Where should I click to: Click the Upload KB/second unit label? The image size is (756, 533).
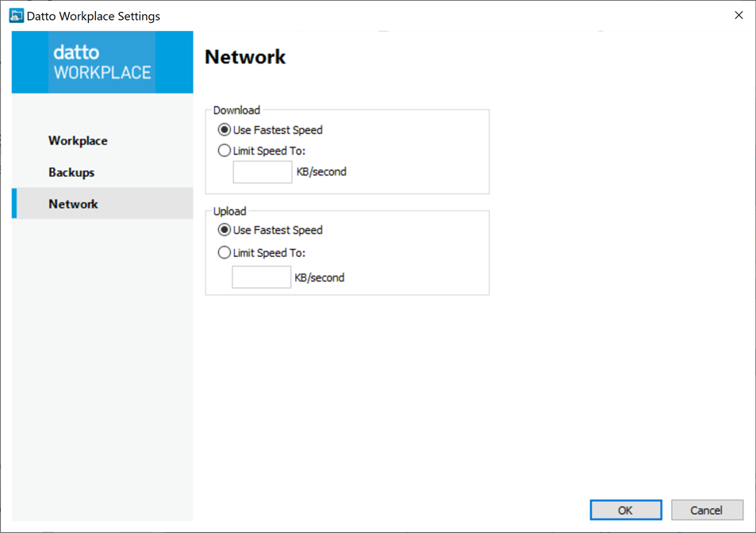pos(320,278)
